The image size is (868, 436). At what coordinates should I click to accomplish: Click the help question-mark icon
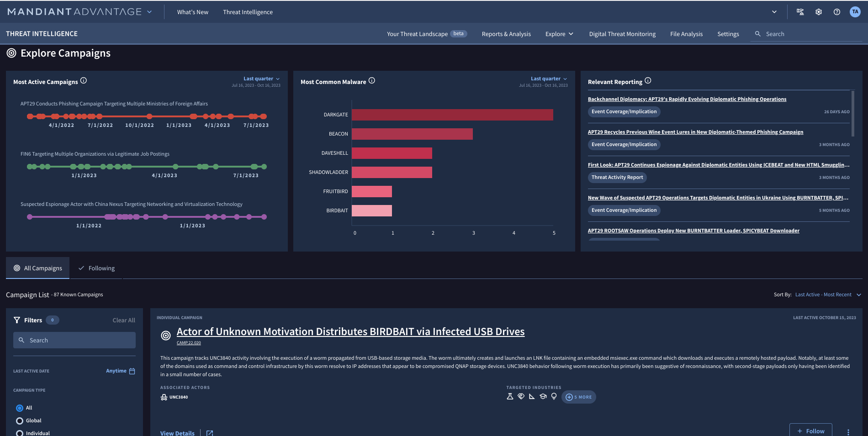837,12
